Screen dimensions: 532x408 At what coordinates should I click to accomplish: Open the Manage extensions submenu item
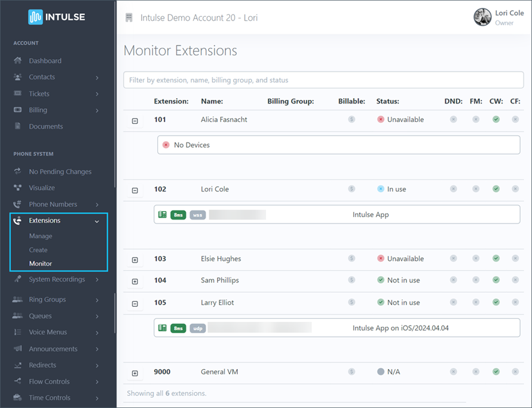pos(41,236)
